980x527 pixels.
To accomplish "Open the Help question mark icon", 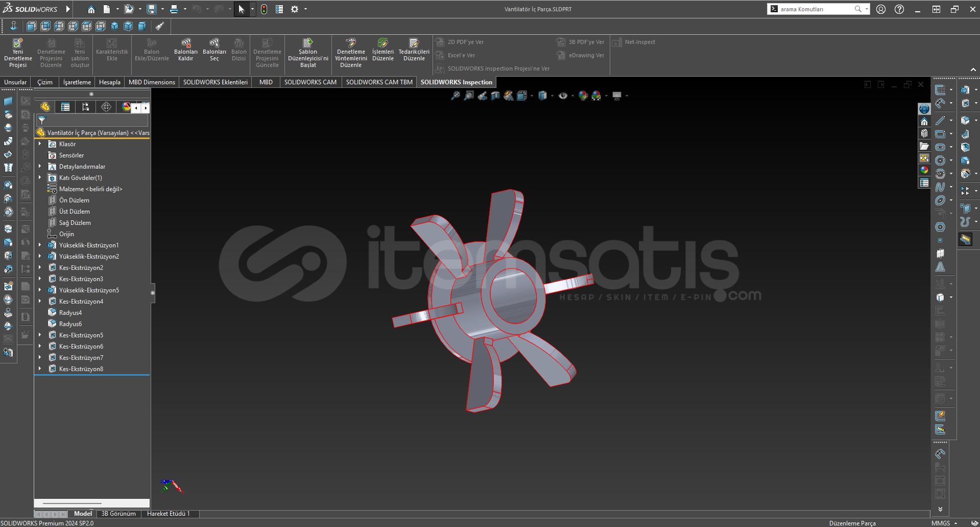I will 899,9.
